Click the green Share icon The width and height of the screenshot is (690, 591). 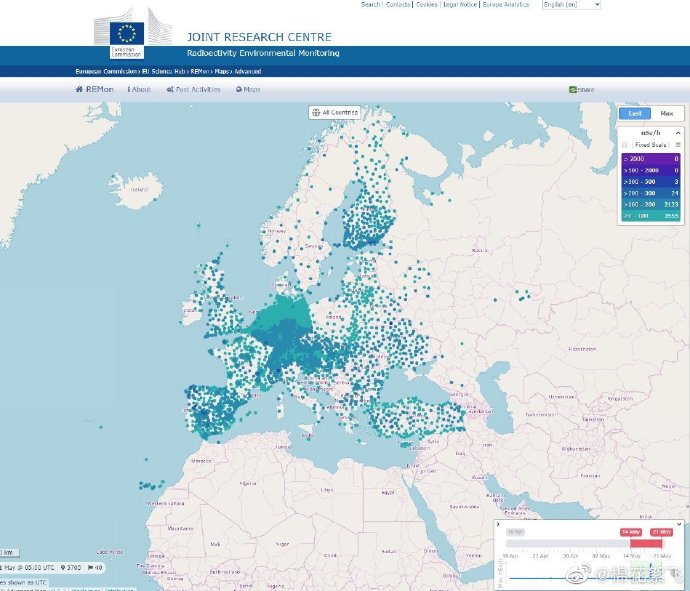click(572, 90)
